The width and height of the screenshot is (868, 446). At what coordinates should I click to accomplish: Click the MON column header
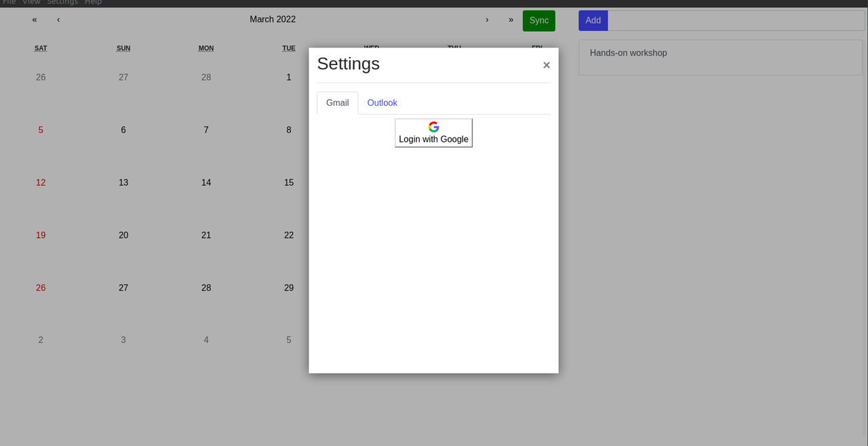click(206, 48)
